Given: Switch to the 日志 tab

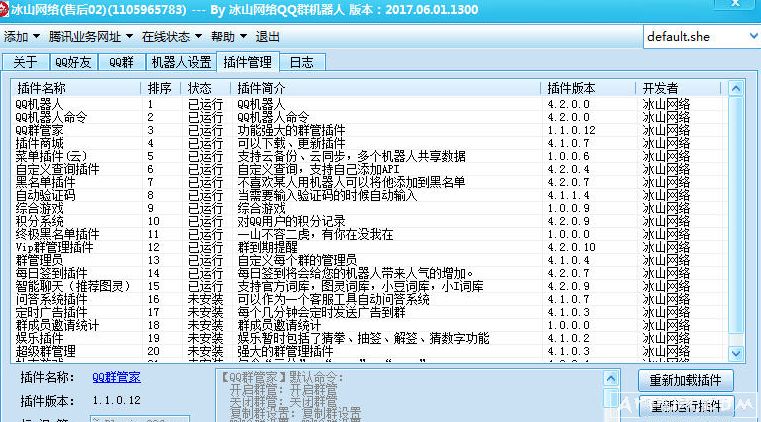Looking at the screenshot, I should 301,62.
